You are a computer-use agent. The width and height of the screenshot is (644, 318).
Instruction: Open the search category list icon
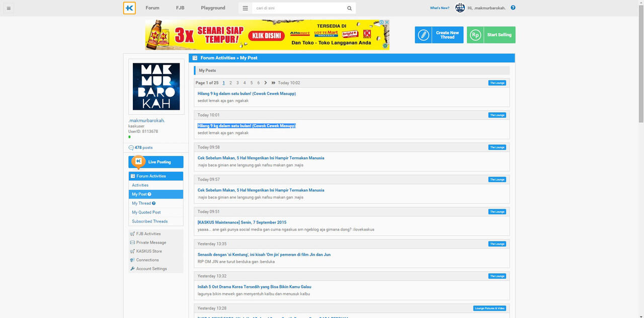coord(245,8)
